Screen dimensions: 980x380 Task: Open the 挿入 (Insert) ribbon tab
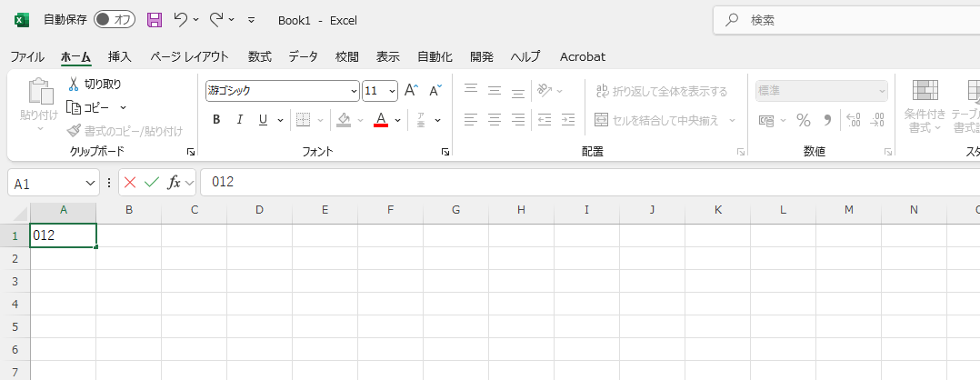coord(120,56)
